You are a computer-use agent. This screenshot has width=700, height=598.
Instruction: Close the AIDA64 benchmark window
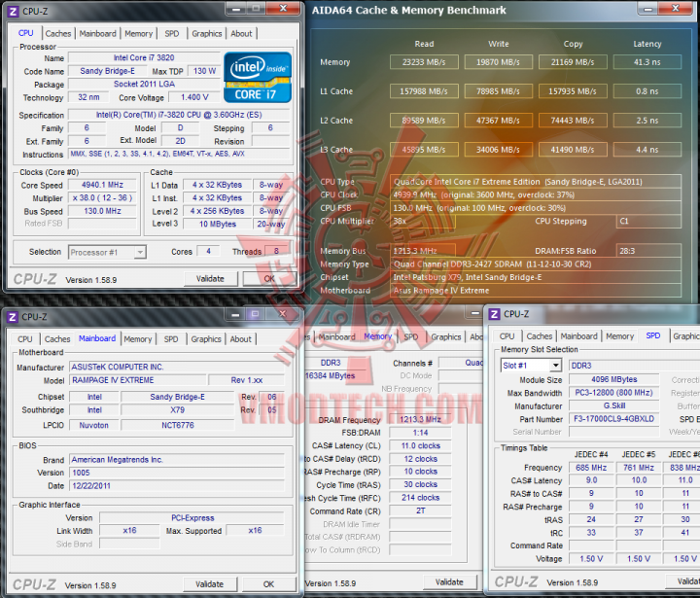(x=676, y=9)
